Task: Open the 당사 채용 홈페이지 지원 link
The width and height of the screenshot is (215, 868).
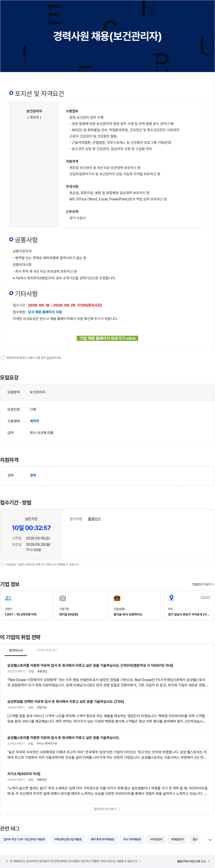Action: coord(45,312)
